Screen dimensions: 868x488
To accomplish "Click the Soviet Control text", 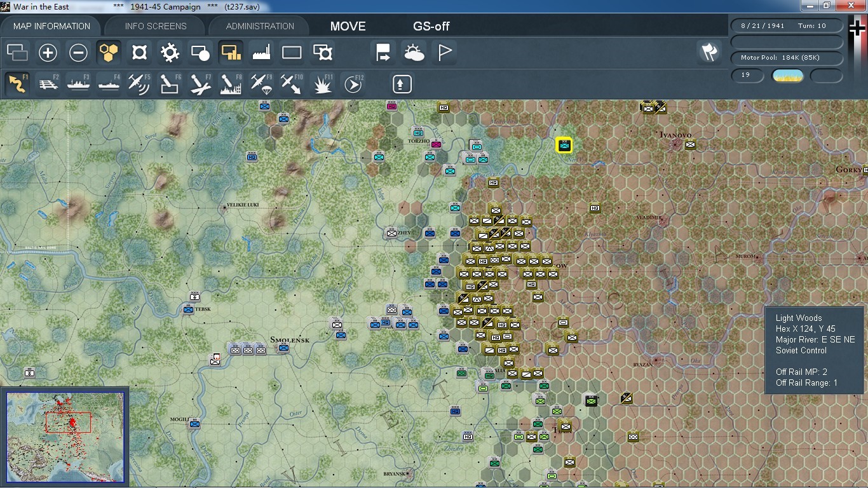I will pyautogui.click(x=801, y=350).
